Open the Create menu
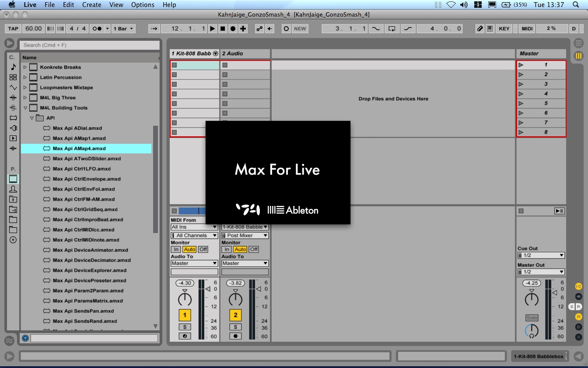Screen dimensions: 588x368 pos(91,5)
